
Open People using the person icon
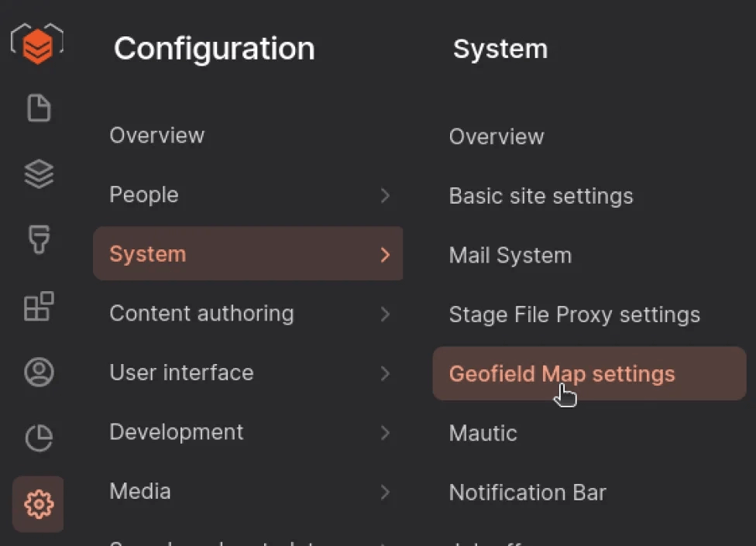(x=37, y=373)
